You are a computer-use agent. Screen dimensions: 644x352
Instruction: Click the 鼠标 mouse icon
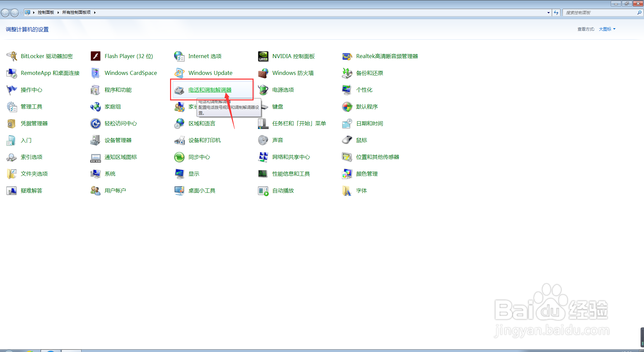point(347,140)
